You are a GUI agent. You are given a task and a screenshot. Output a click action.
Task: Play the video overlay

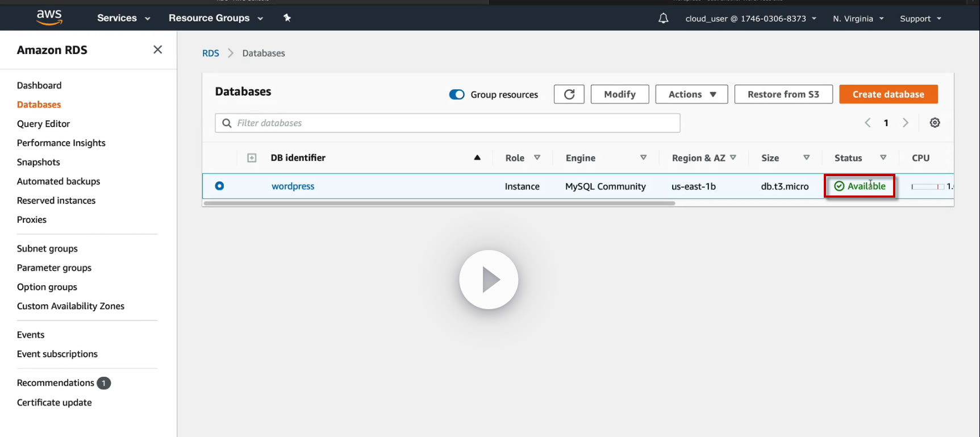(x=489, y=280)
